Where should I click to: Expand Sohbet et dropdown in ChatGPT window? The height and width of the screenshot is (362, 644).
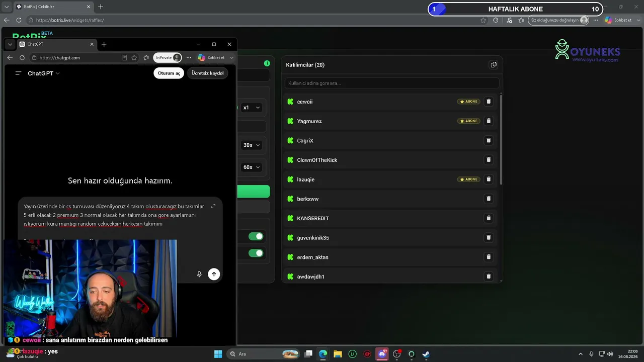point(231,58)
